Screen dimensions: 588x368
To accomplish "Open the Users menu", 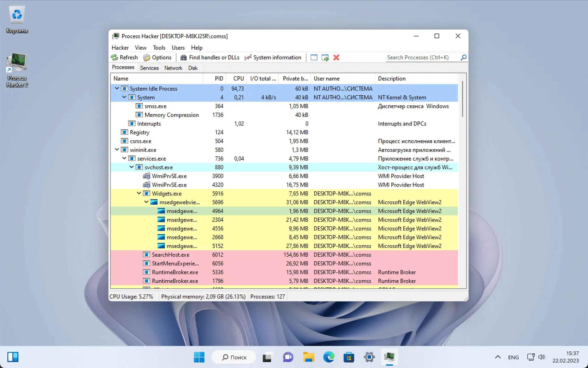I will [178, 48].
